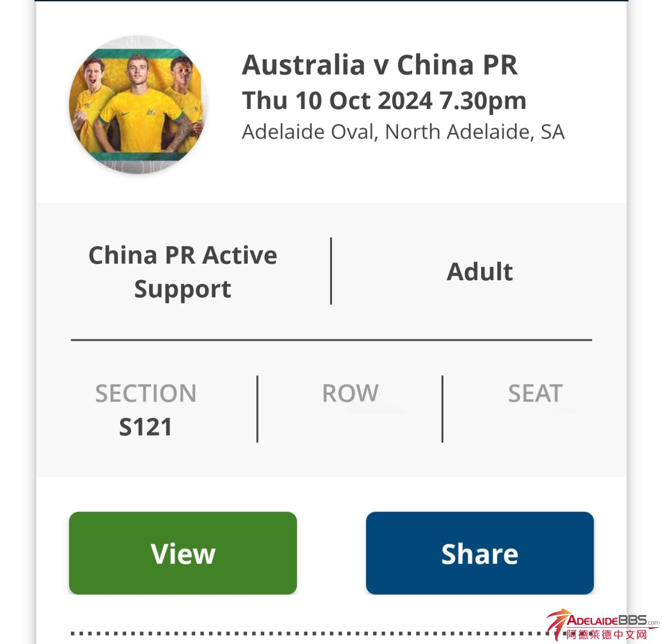Click the Chinese text 阿德莱德中文网

coord(607,635)
